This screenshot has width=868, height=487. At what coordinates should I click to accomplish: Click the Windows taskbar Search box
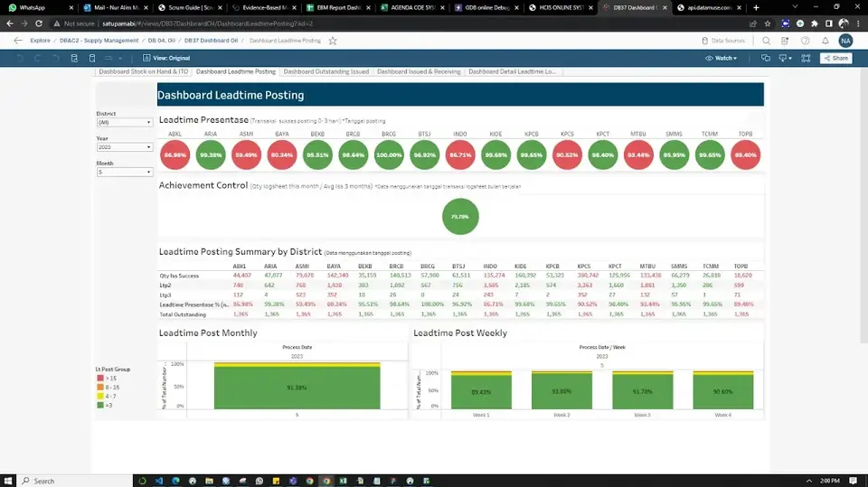[75, 481]
